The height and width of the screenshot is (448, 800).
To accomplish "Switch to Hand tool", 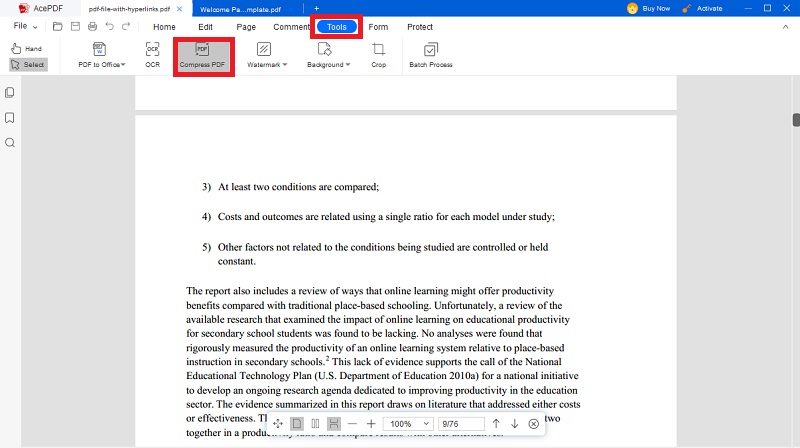I will click(x=27, y=48).
